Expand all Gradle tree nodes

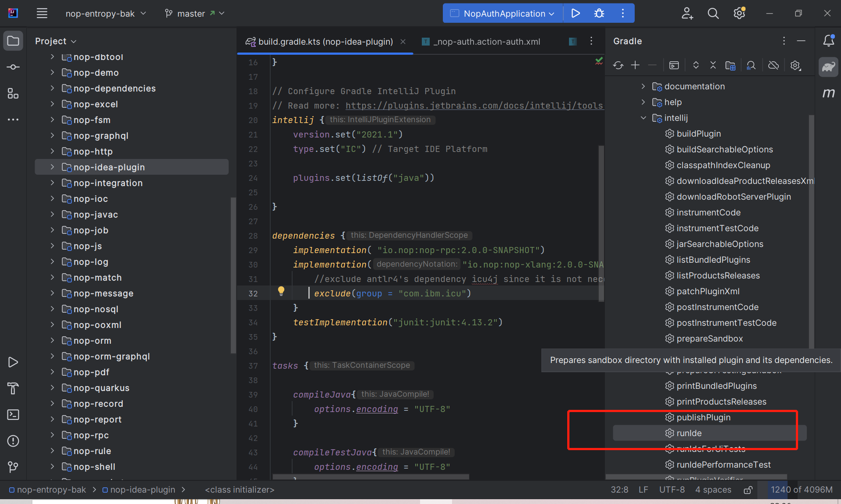696,65
